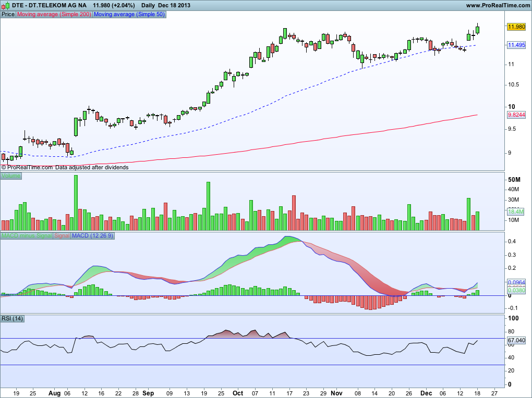
Task: Click the RSI (14) panel label
Action: 12,318
